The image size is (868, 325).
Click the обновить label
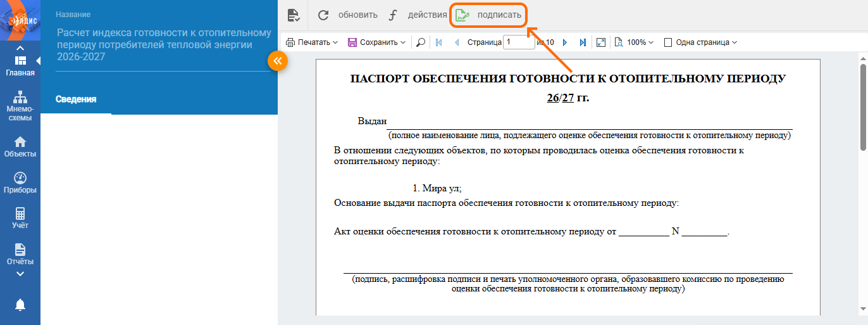click(358, 15)
